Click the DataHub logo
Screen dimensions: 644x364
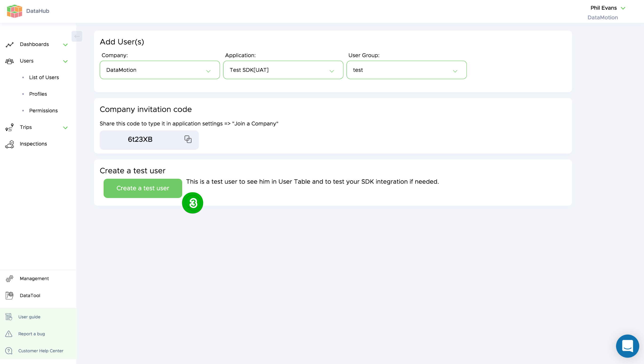(x=15, y=11)
